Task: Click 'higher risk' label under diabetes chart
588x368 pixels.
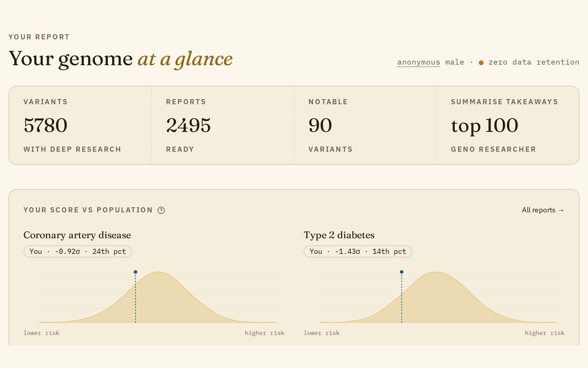Action: click(x=544, y=333)
